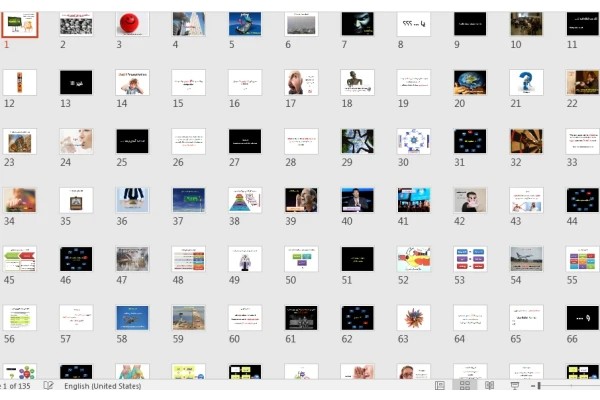Select slide 7 with dark face image

(x=357, y=24)
